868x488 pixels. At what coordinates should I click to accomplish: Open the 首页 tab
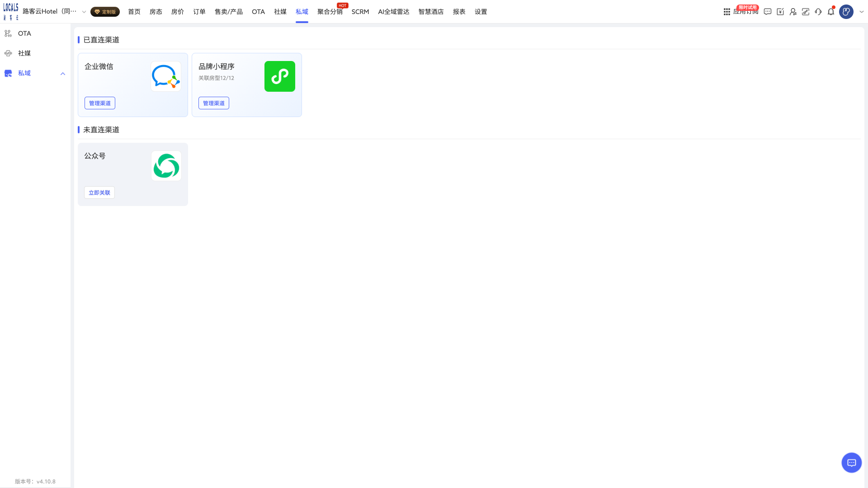click(134, 12)
